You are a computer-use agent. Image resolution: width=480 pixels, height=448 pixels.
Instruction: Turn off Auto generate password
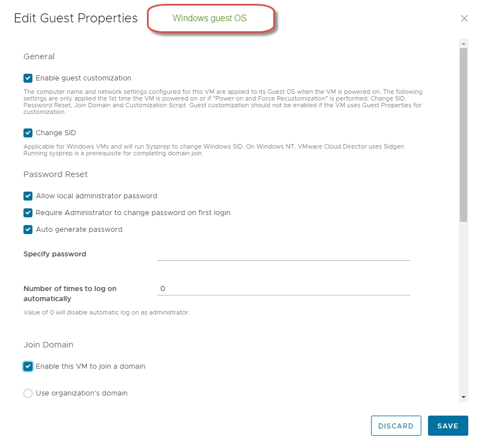coord(28,230)
